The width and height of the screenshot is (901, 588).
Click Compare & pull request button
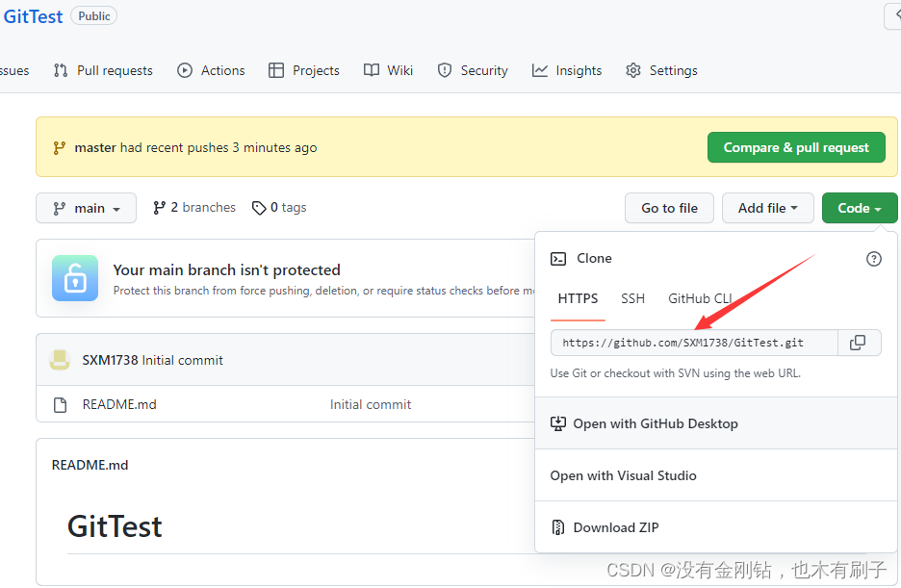coord(796,147)
